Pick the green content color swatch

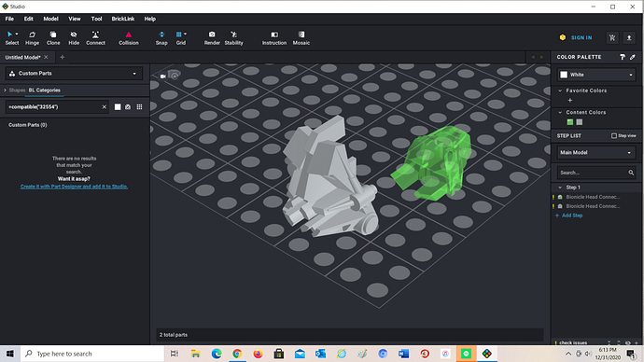569,122
